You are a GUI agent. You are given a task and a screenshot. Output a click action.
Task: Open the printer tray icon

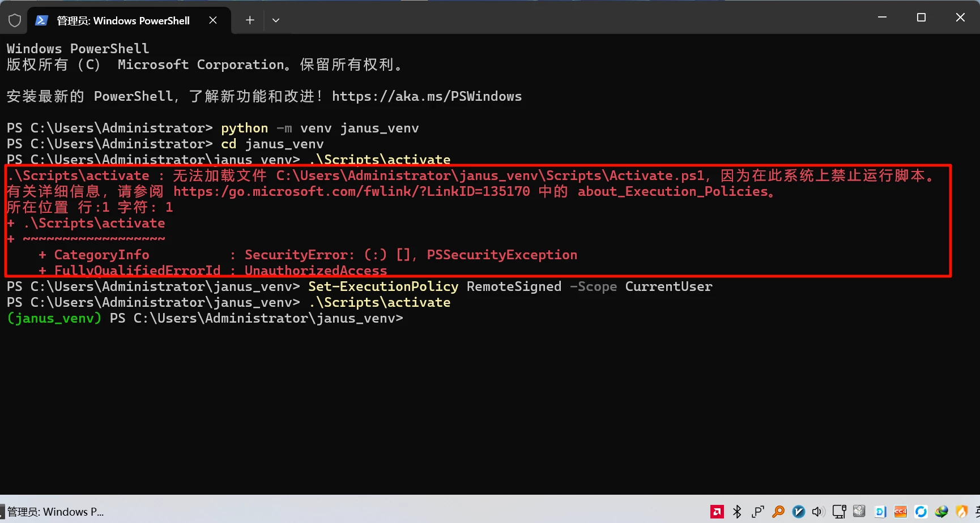859,512
